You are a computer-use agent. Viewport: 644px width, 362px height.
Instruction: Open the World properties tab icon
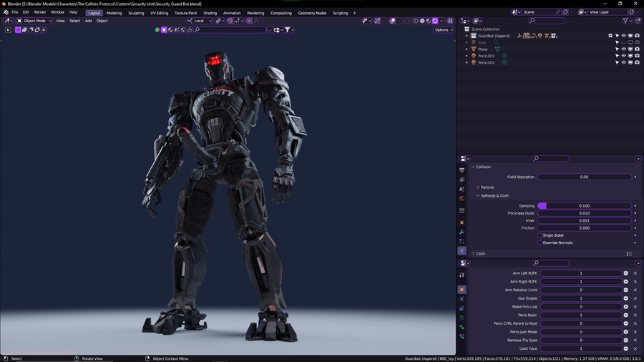(462, 199)
